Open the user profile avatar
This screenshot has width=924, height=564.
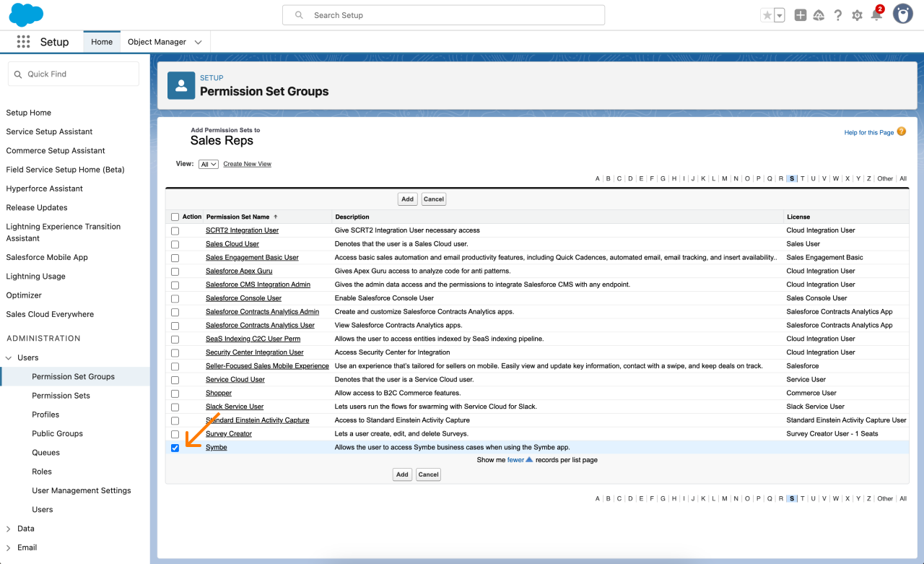pyautogui.click(x=903, y=14)
